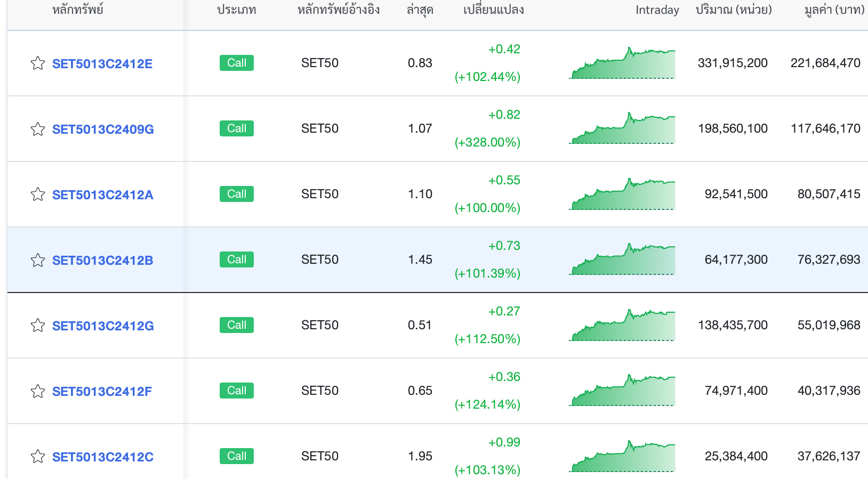Image resolution: width=868 pixels, height=479 pixels.
Task: Click the มูลค่า (บาท) column header
Action: (x=834, y=10)
